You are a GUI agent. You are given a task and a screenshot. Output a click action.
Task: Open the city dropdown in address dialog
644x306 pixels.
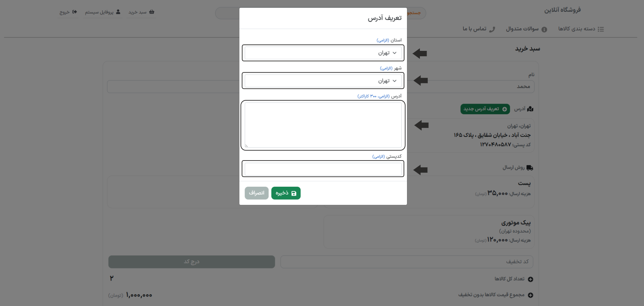coord(323,81)
